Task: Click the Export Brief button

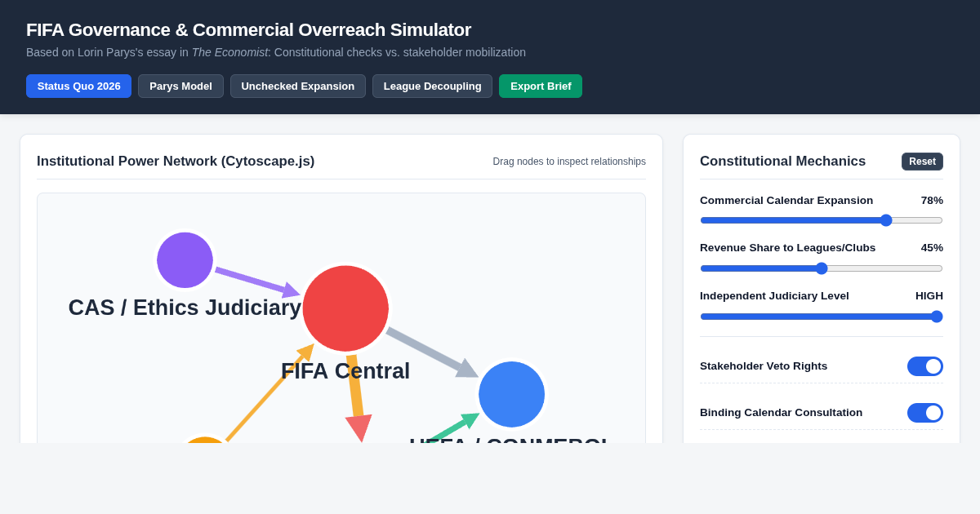Action: click(x=541, y=86)
